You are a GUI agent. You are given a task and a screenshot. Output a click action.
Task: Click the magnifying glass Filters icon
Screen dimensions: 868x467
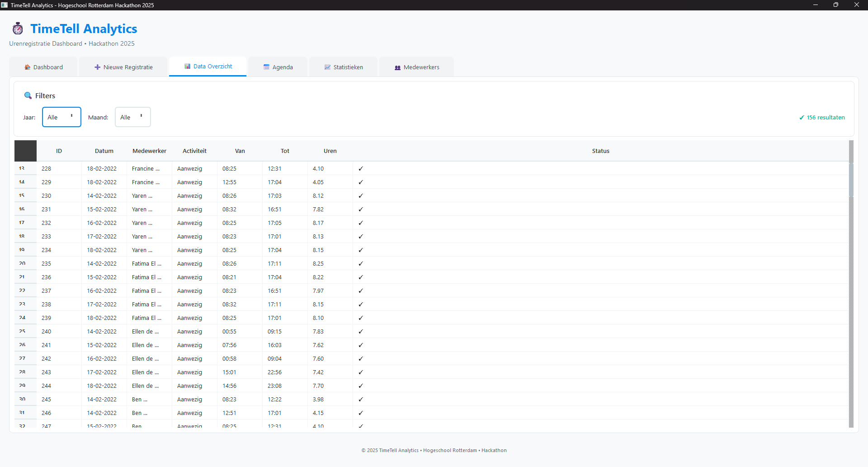pos(28,95)
